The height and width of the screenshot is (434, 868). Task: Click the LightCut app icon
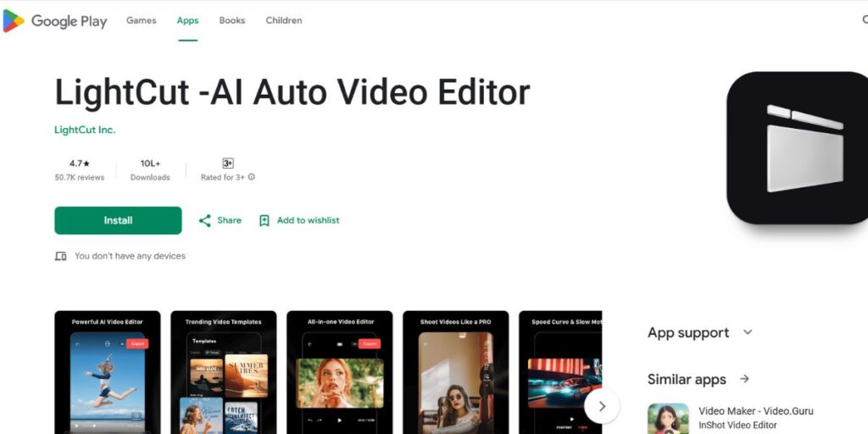tap(797, 147)
